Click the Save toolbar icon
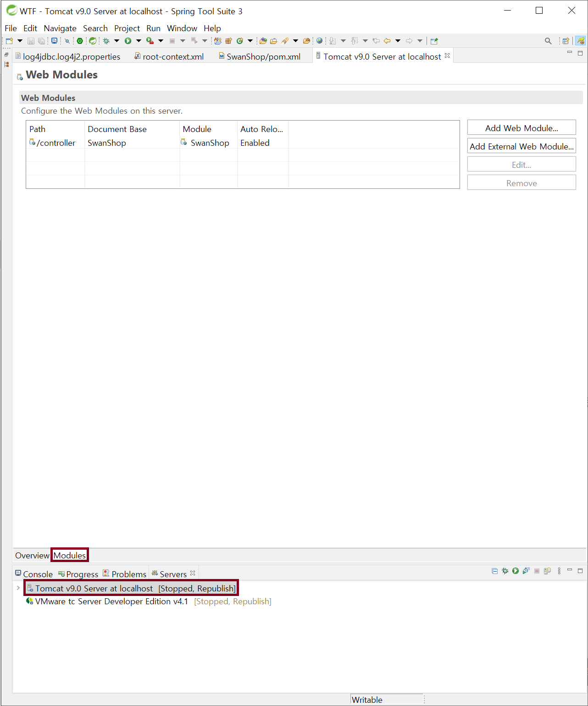The image size is (588, 706). 31,41
